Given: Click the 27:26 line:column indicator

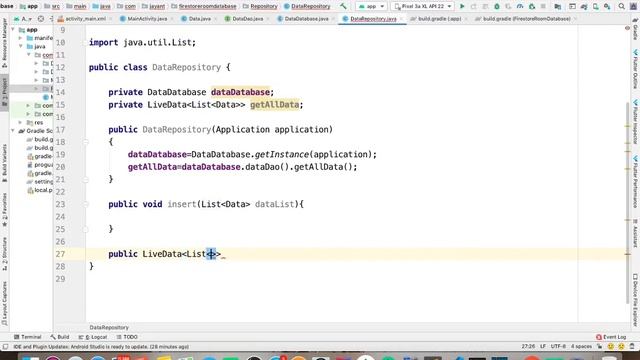Looking at the screenshot, I should point(528,347).
